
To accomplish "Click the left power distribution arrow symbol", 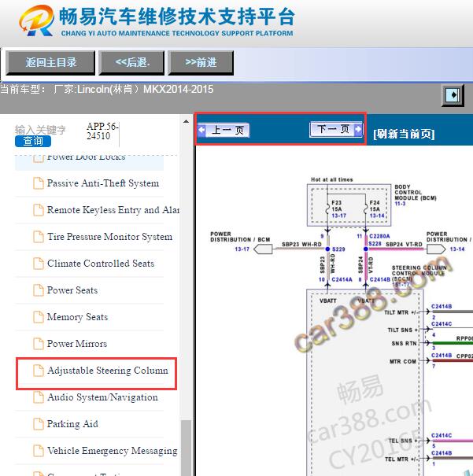I will point(263,249).
